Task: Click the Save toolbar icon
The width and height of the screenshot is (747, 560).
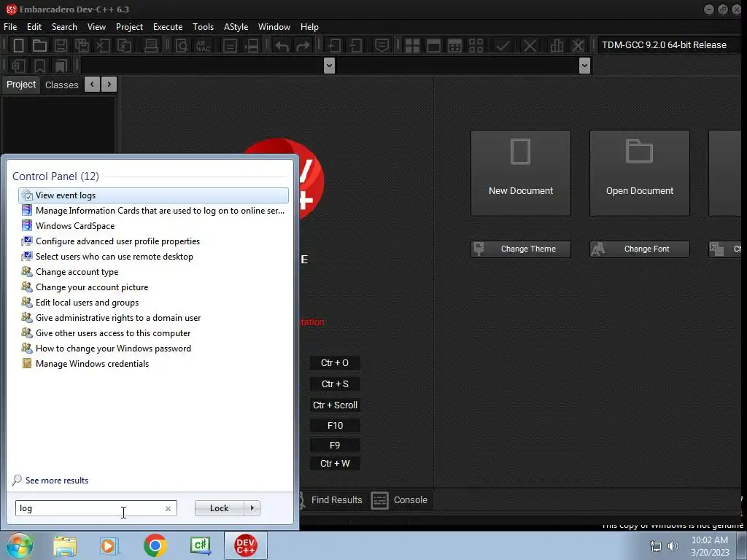Action: click(x=61, y=45)
